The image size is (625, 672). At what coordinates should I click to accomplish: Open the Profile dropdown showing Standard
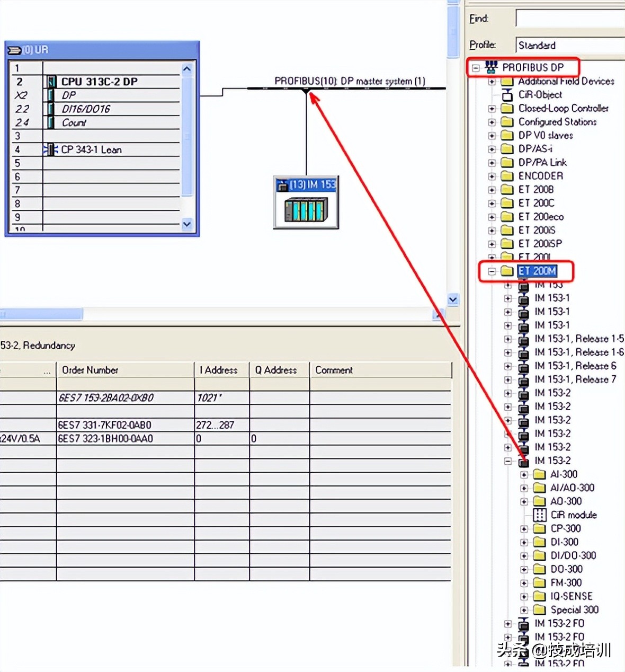pyautogui.click(x=570, y=45)
